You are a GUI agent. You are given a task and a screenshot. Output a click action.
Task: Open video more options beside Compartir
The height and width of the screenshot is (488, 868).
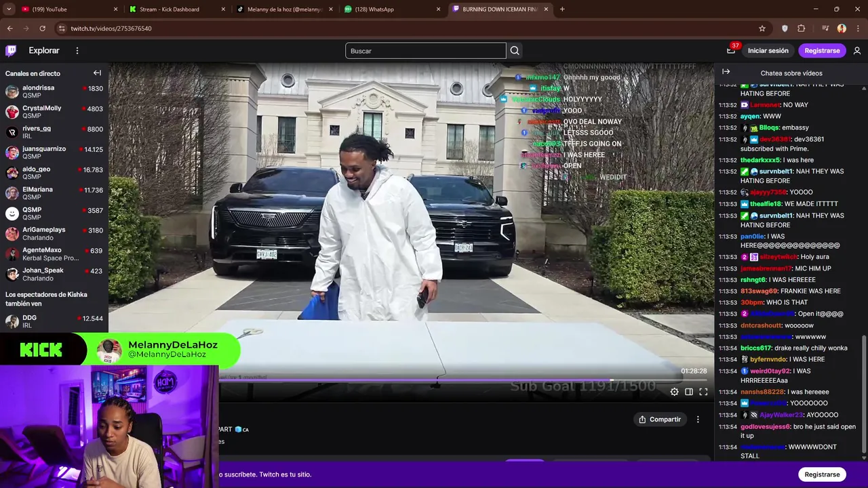coord(698,420)
